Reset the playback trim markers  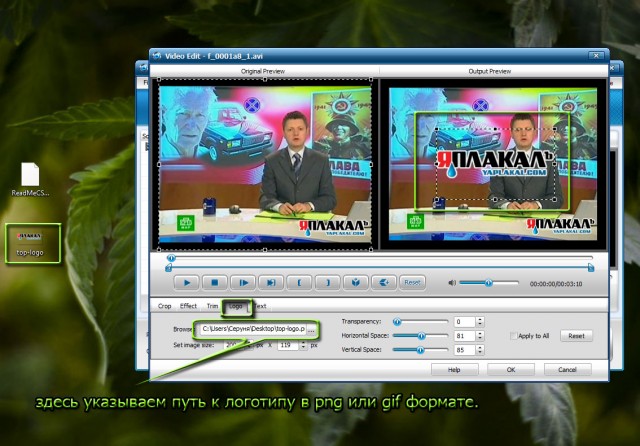click(x=412, y=282)
